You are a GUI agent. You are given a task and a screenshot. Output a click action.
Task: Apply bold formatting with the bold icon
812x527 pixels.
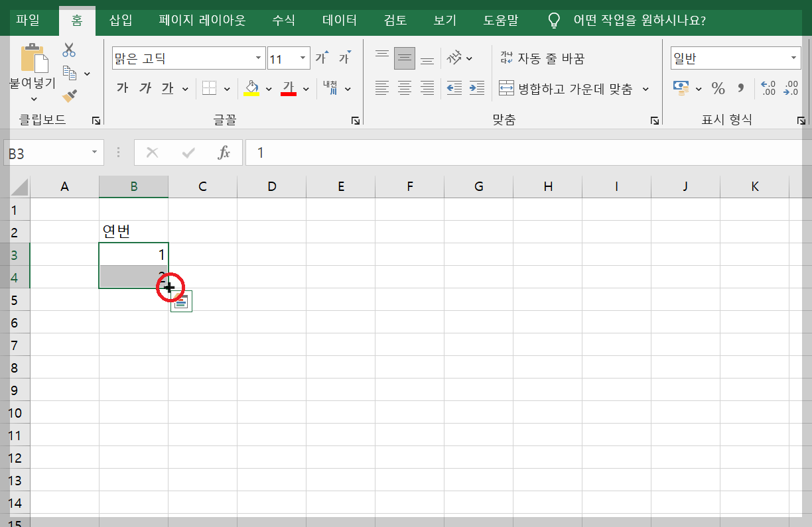(x=121, y=88)
